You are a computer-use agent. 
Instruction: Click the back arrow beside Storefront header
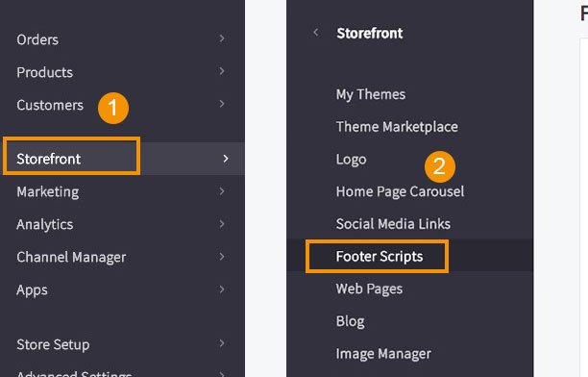pyautogui.click(x=316, y=33)
